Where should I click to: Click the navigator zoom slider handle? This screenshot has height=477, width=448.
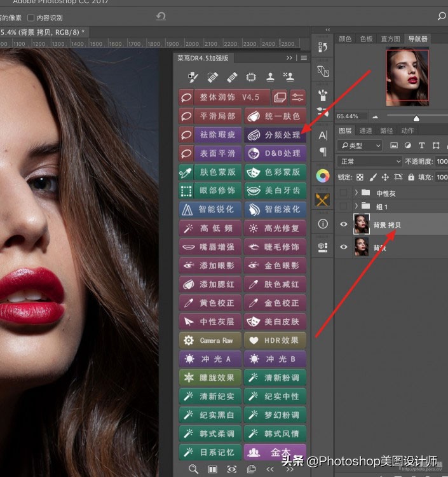(x=416, y=118)
